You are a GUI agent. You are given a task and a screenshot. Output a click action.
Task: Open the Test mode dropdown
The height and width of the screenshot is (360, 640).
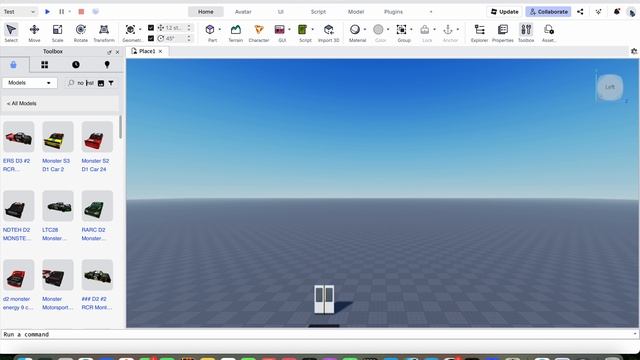[19, 12]
